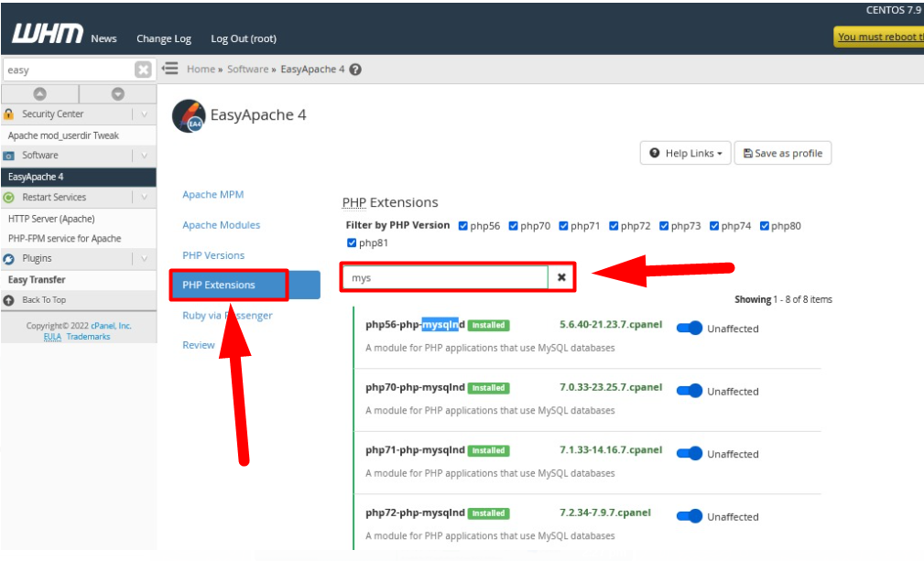Collapse the Security Center section chevron
The width and height of the screenshot is (924, 561).
click(x=145, y=114)
